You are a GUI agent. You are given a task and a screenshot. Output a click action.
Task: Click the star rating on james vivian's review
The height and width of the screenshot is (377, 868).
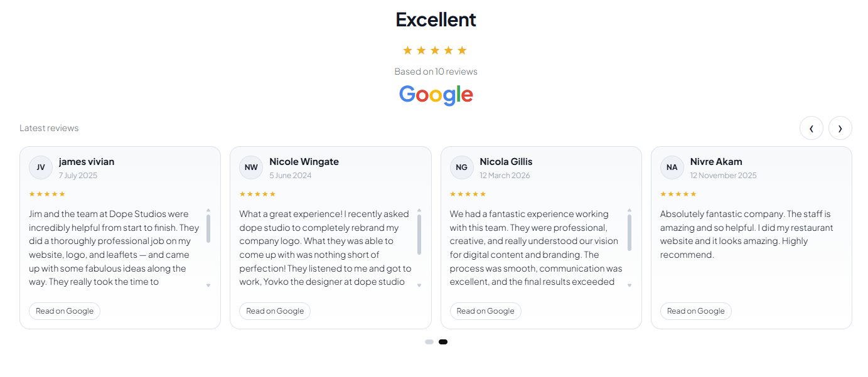click(x=47, y=194)
